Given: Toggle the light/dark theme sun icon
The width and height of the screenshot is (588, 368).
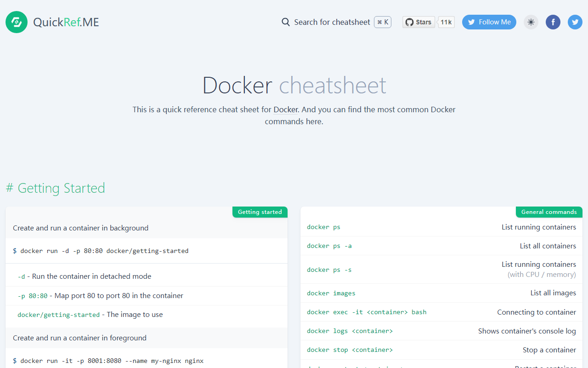Looking at the screenshot, I should click(x=531, y=22).
